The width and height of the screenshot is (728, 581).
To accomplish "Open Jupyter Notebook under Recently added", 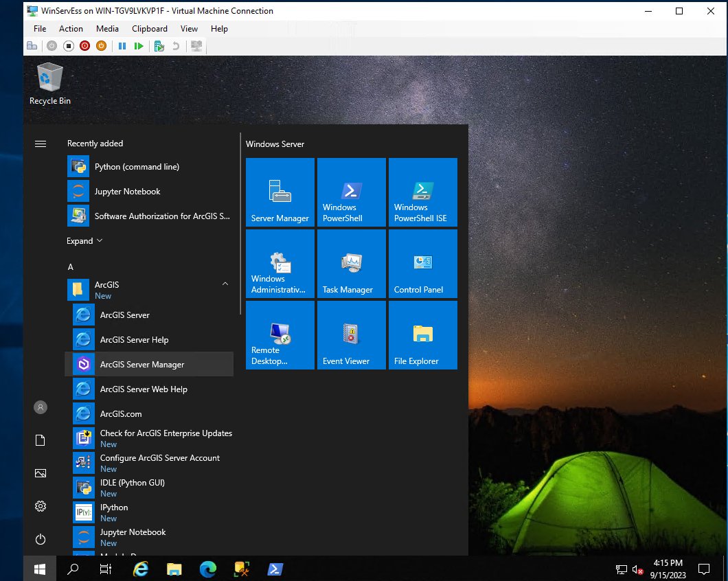I will click(150, 192).
